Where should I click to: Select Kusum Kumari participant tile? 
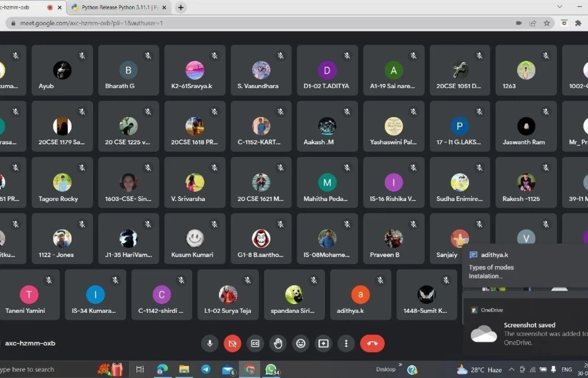195,239
